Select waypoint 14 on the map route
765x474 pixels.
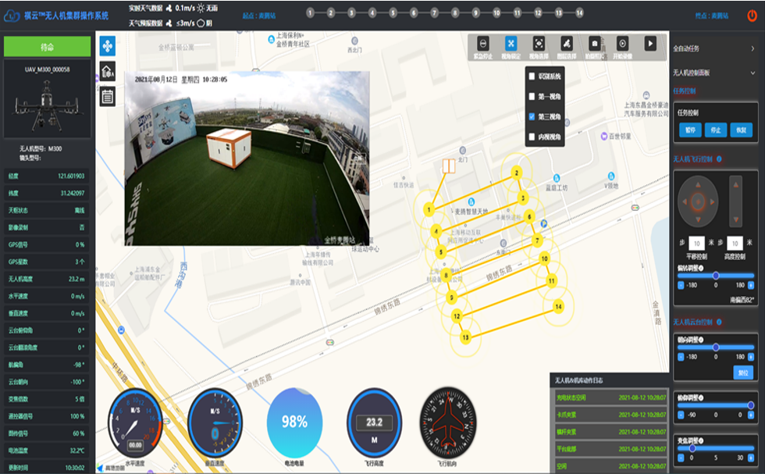point(558,305)
